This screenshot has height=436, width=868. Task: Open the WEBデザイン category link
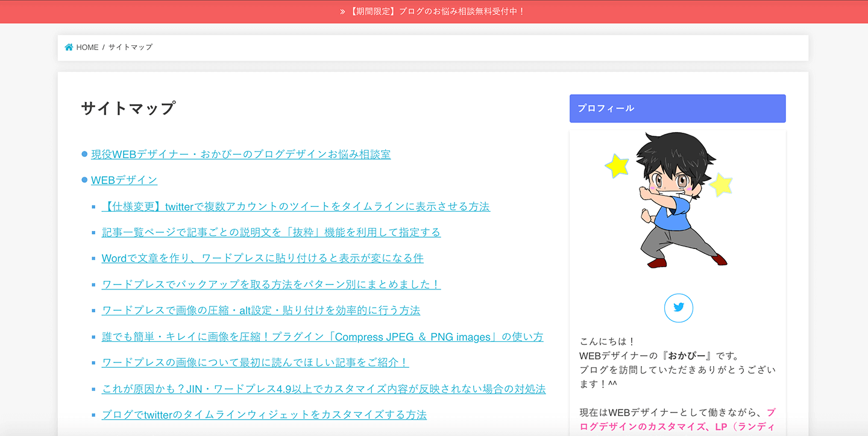(x=124, y=180)
